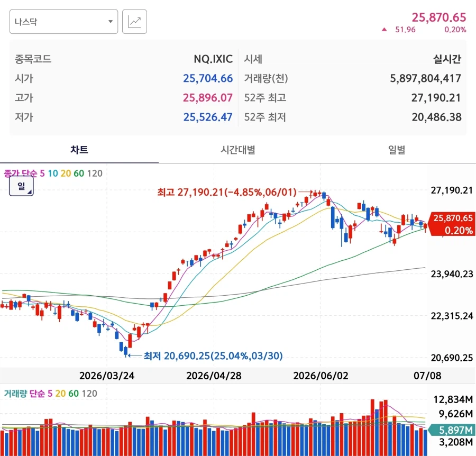Click the 거래량 단순 volume legend label
The image size is (476, 456).
24,394
